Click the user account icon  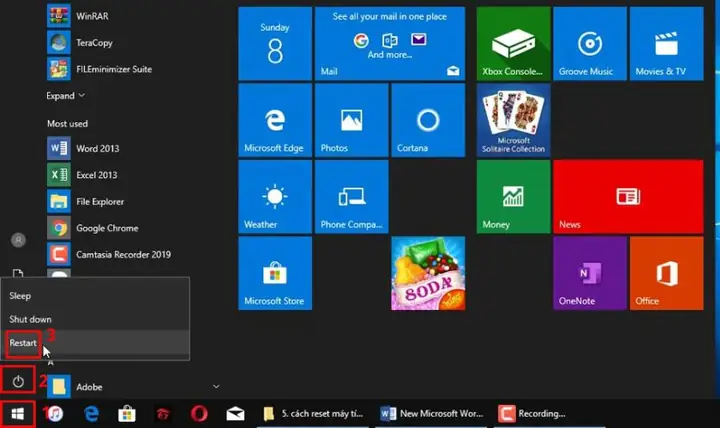18,240
